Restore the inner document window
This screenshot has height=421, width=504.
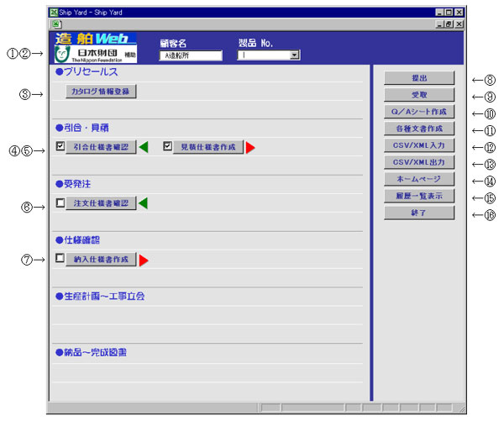coord(449,24)
